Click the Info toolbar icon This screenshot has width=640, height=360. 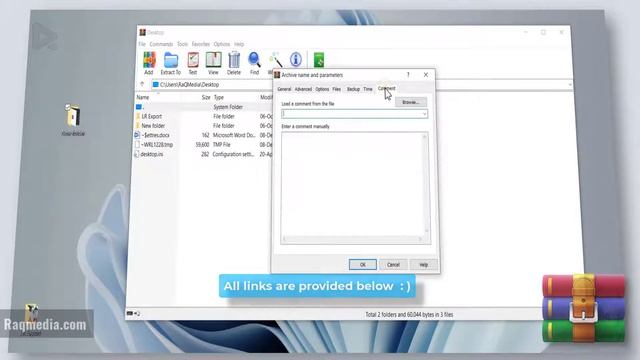click(296, 60)
